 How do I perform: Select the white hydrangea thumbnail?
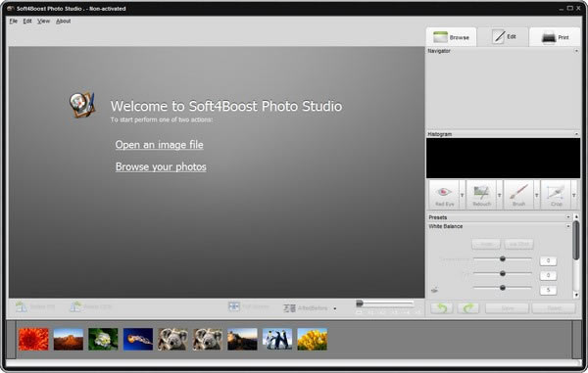(x=103, y=340)
